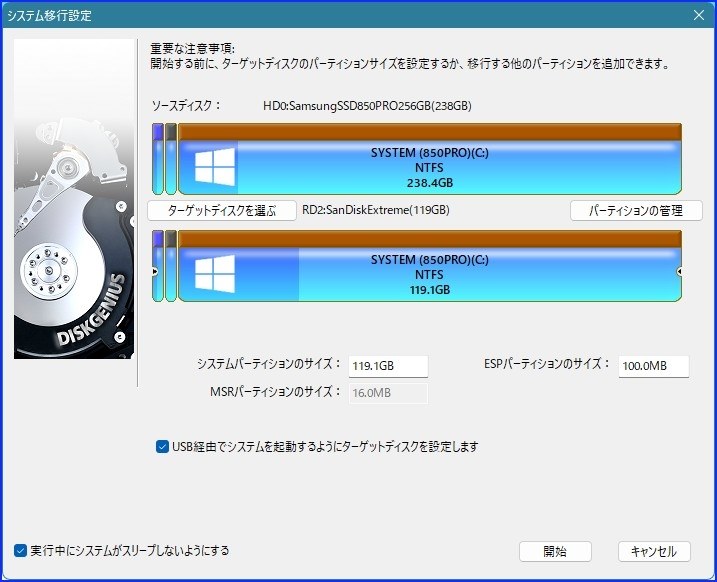Viewport: 717px width, 582px height.
Task: Click the ソースディスク label
Action: (187, 106)
